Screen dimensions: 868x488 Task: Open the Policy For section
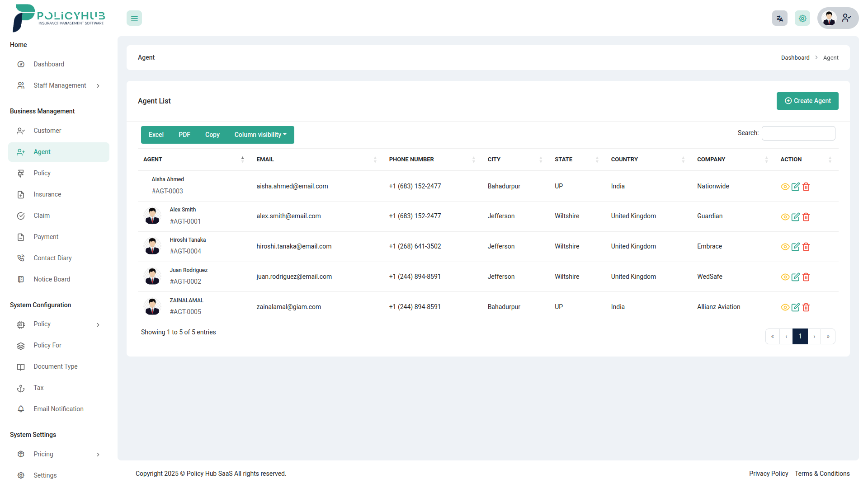47,345
